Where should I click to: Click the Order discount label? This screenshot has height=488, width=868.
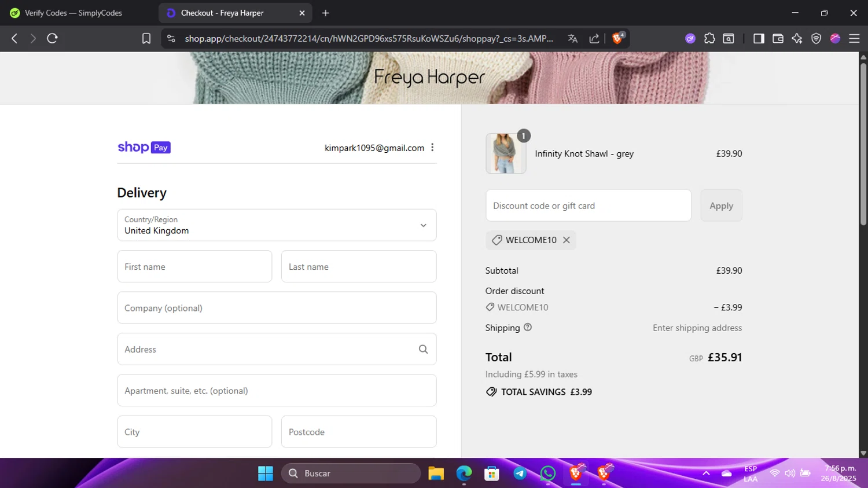point(515,291)
